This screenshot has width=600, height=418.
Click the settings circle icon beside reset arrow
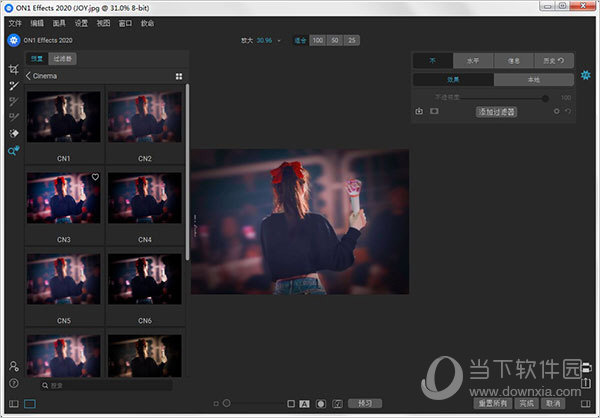click(x=556, y=111)
